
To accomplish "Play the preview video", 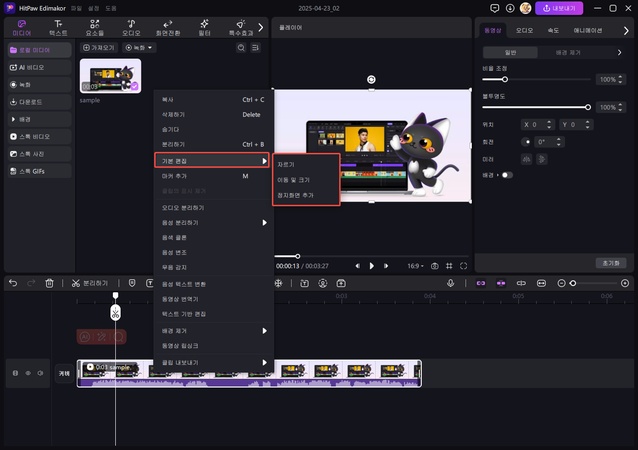I will [x=371, y=266].
